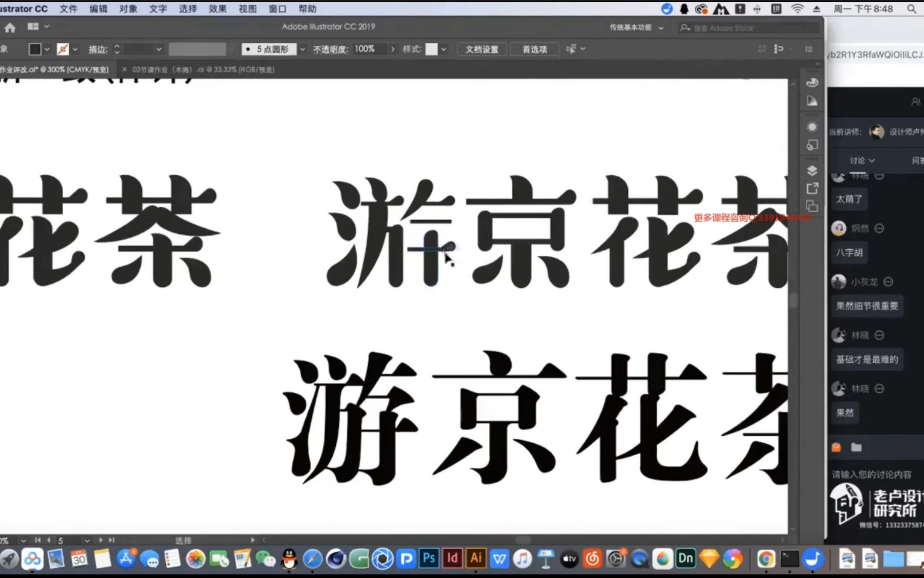This screenshot has width=924, height=578.
Task: Click the Home icon in Illustrator
Action: click(x=10, y=27)
